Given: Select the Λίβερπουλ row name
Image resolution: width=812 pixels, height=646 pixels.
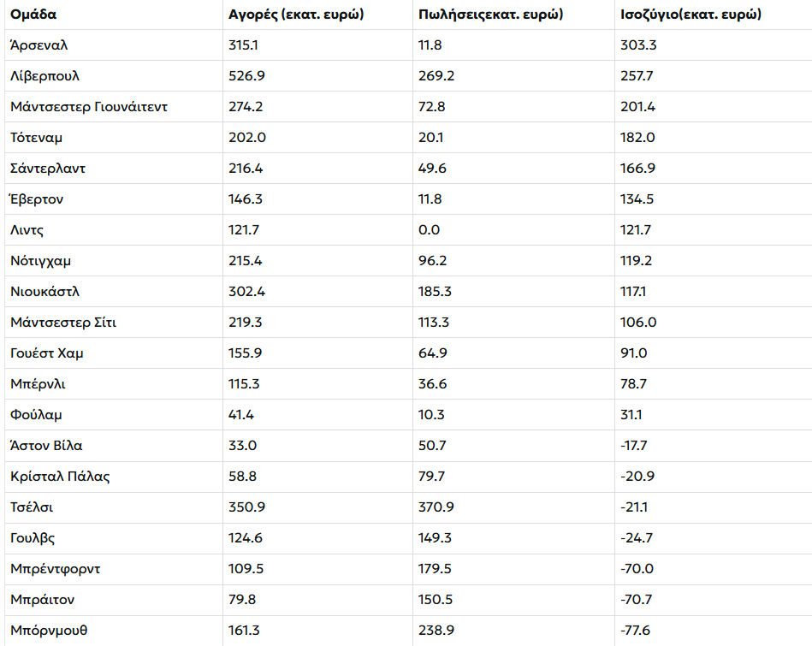Looking at the screenshot, I should (45, 76).
